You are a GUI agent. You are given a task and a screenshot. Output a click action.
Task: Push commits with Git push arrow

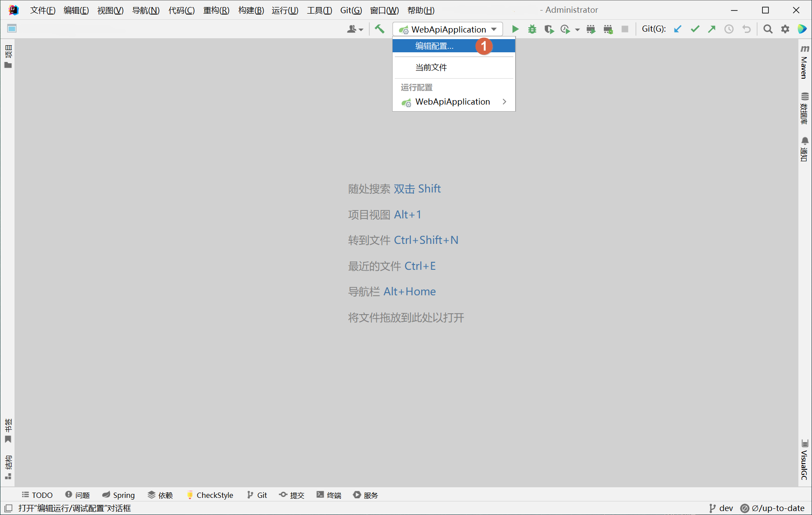711,29
